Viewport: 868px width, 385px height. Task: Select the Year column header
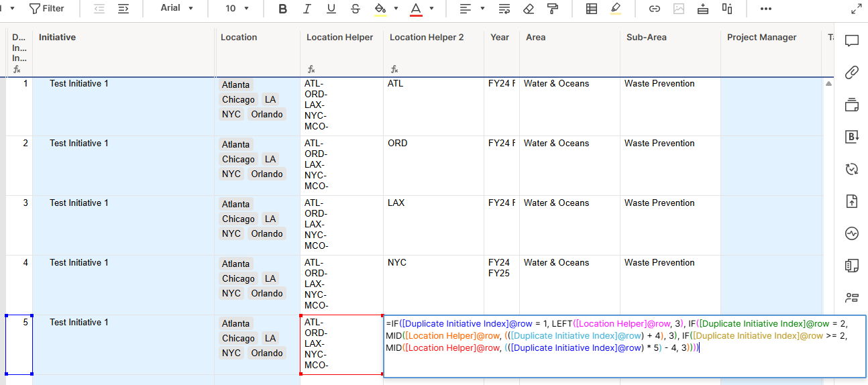coord(502,52)
